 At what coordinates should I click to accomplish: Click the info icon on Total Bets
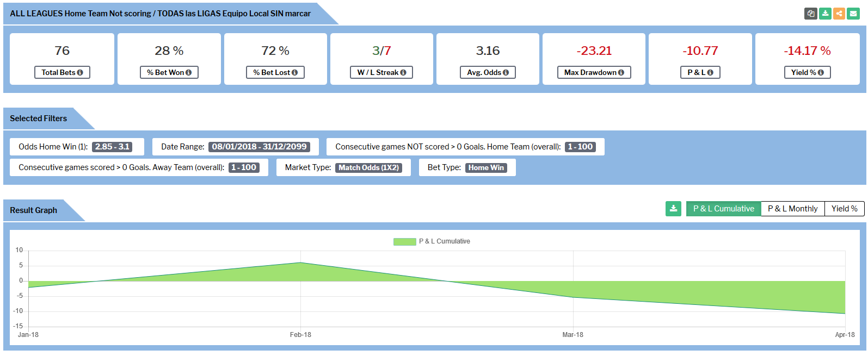click(80, 73)
